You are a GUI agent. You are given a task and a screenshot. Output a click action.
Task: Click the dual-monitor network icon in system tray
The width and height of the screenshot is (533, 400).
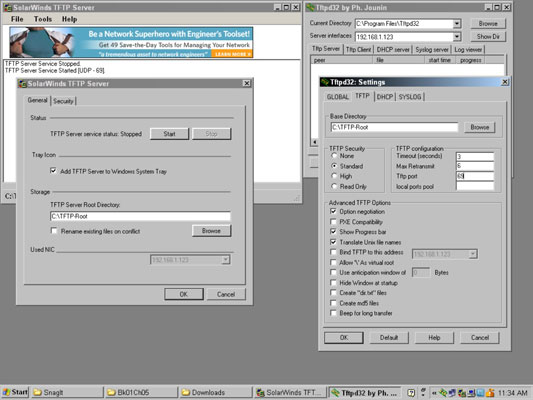pos(452,393)
